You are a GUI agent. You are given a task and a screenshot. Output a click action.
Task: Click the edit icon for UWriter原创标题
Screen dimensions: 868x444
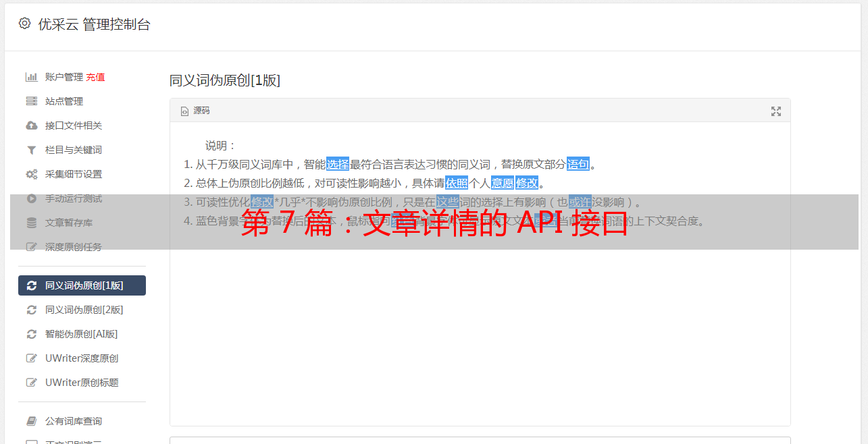pyautogui.click(x=31, y=383)
